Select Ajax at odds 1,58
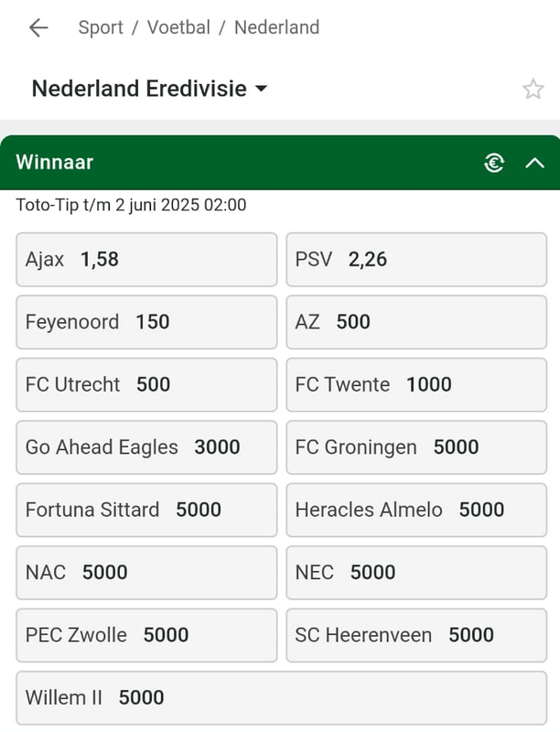This screenshot has height=732, width=560. pos(146,260)
